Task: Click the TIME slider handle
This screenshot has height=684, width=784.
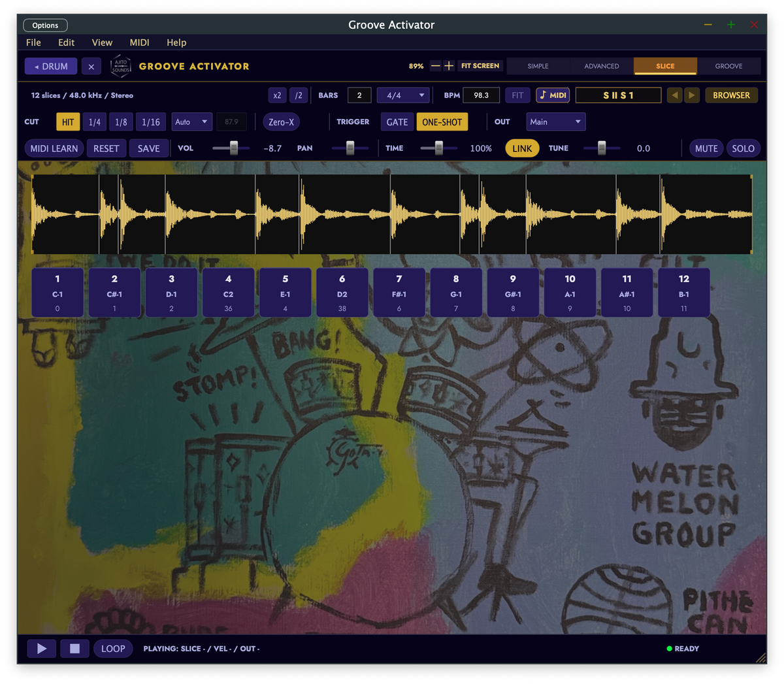Action: (439, 148)
